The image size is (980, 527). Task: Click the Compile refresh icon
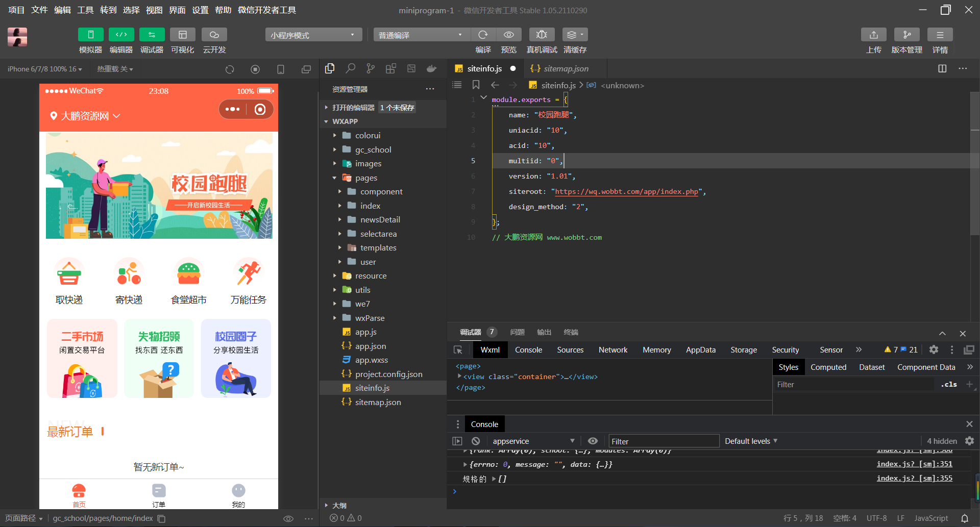[x=483, y=35]
